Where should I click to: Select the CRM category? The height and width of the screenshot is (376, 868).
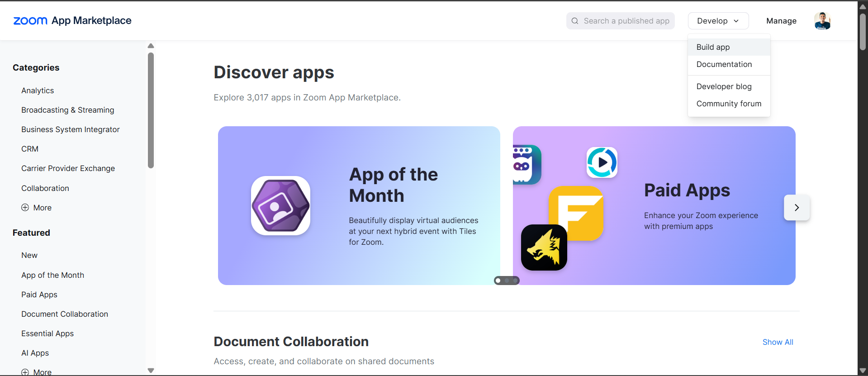pos(30,149)
